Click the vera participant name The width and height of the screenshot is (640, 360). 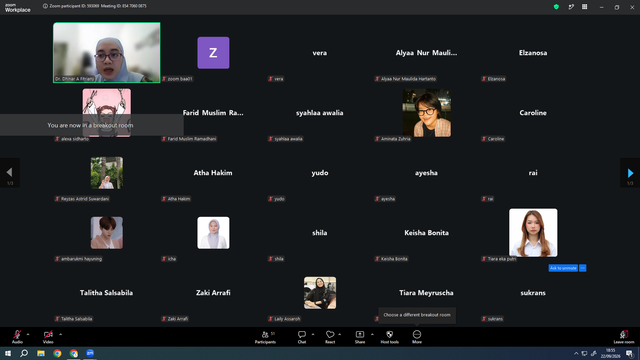[x=320, y=53]
